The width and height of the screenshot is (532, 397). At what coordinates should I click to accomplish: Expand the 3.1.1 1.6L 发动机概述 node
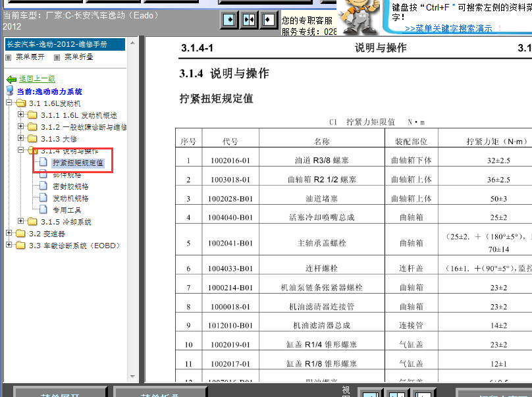20,115
